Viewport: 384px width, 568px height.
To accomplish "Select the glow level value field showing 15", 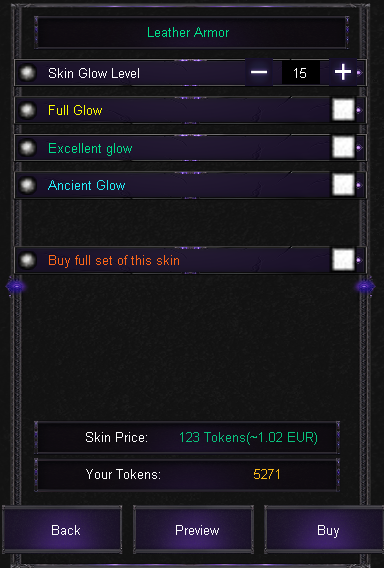I will click(301, 73).
